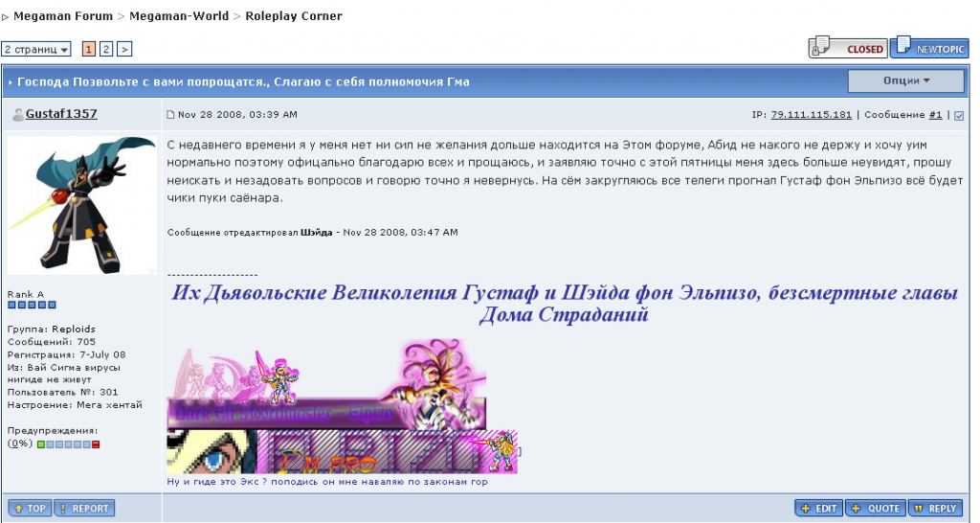Image resolution: width=980 pixels, height=523 pixels.
Task: Edit the post with EDIT button
Action: click(x=819, y=509)
